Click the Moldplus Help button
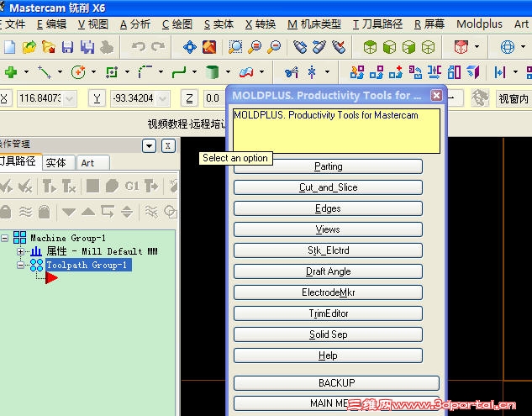Screen dimensions: 532x416 (328, 355)
